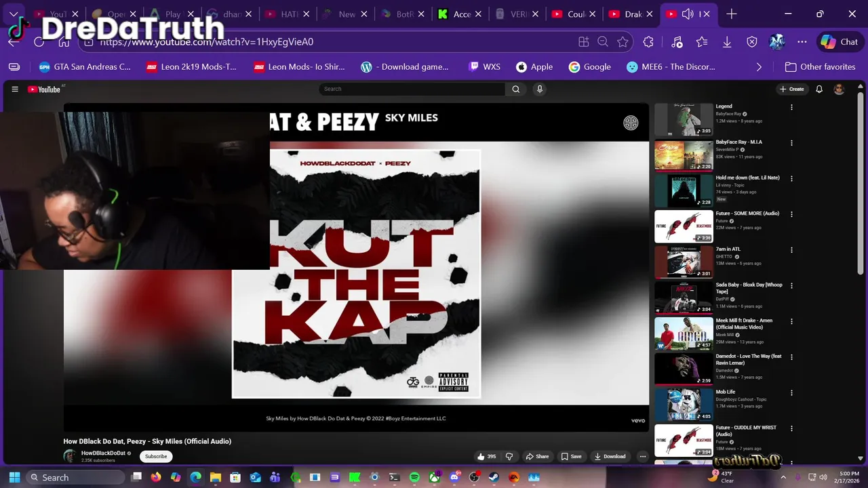Open YouTube notifications bell
Viewport: 868px width, 488px height.
[819, 89]
